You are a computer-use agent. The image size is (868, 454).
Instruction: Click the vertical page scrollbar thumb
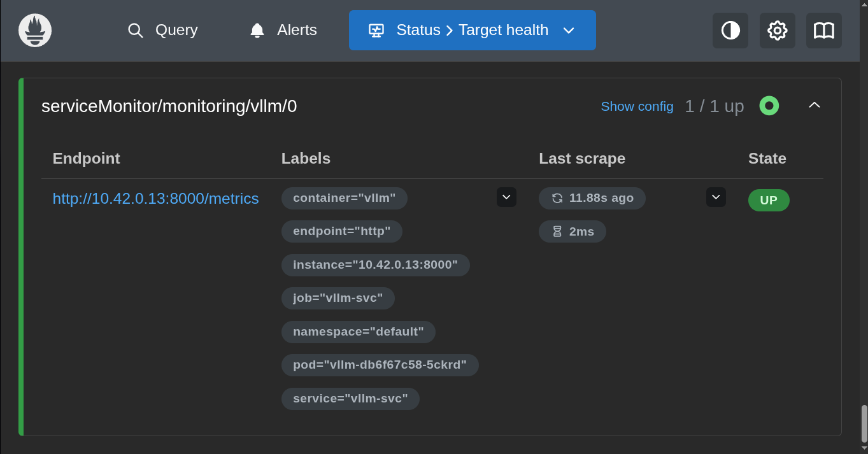(864, 423)
